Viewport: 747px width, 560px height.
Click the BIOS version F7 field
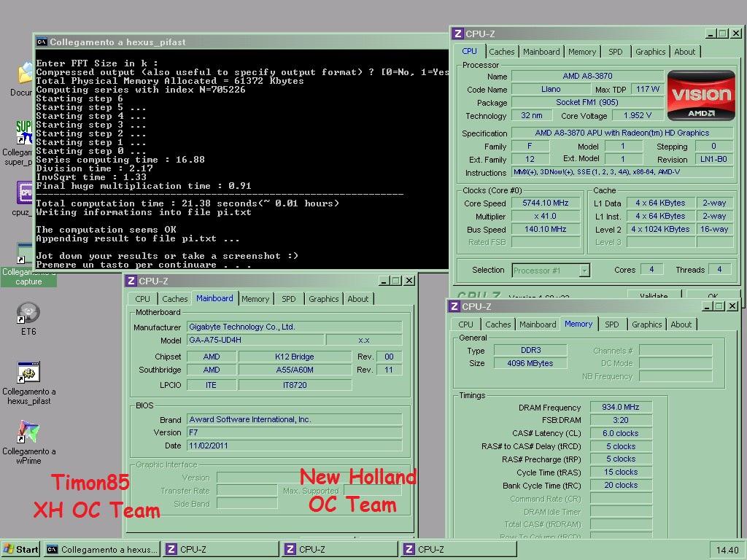pyautogui.click(x=295, y=432)
